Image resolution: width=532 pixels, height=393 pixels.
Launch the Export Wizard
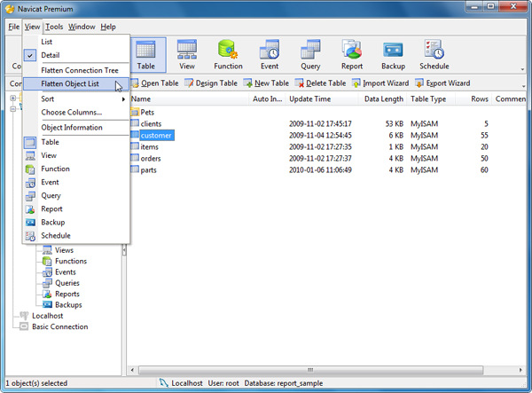click(442, 83)
